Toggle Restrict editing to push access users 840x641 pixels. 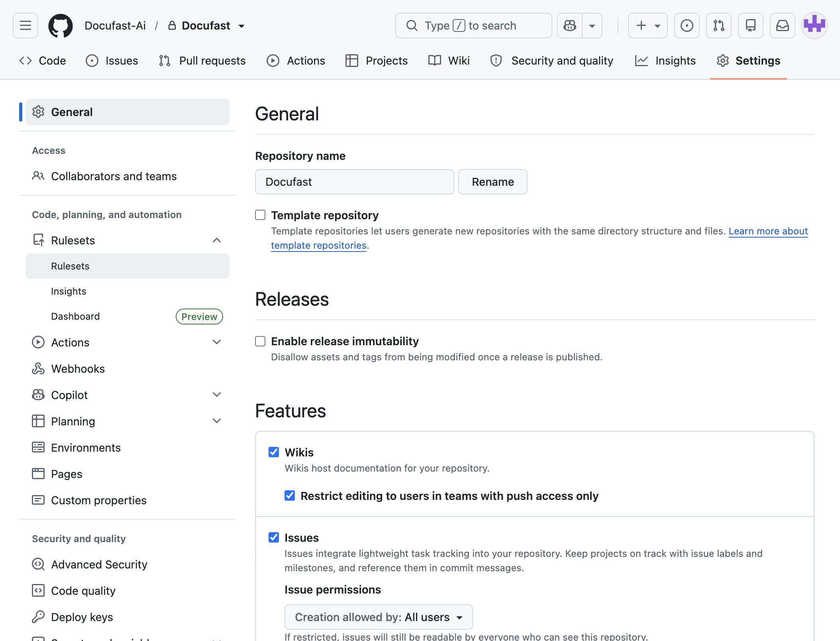point(290,495)
